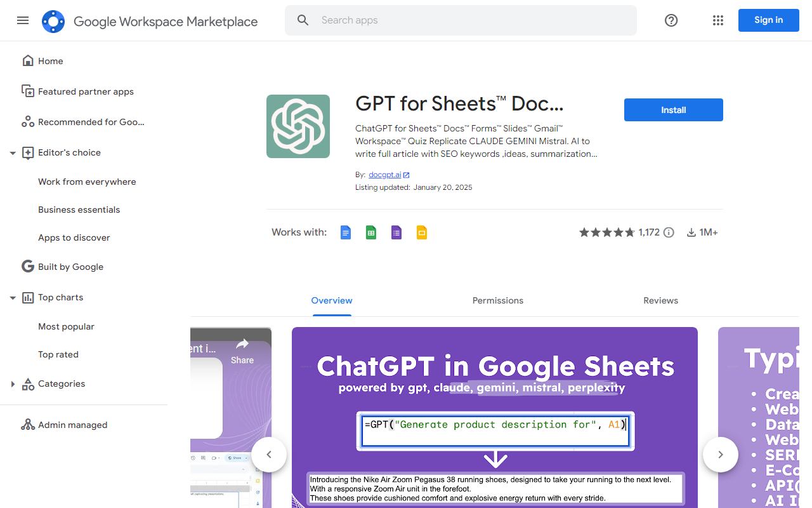Open the Google apps grid
Screen dimensions: 812x508
[718, 20]
